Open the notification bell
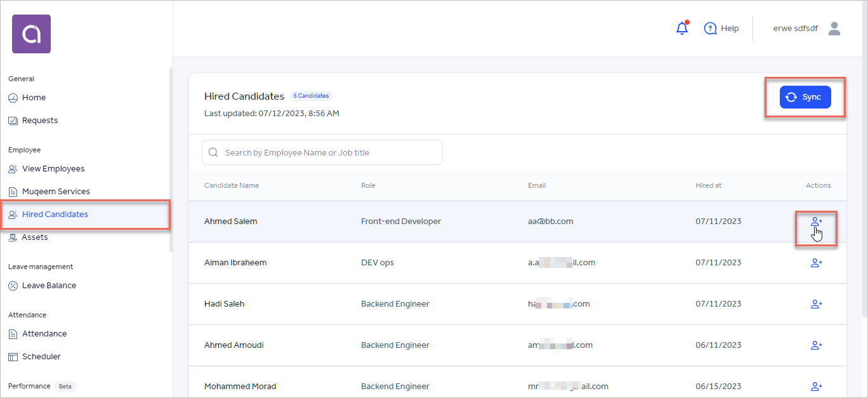 pos(682,28)
